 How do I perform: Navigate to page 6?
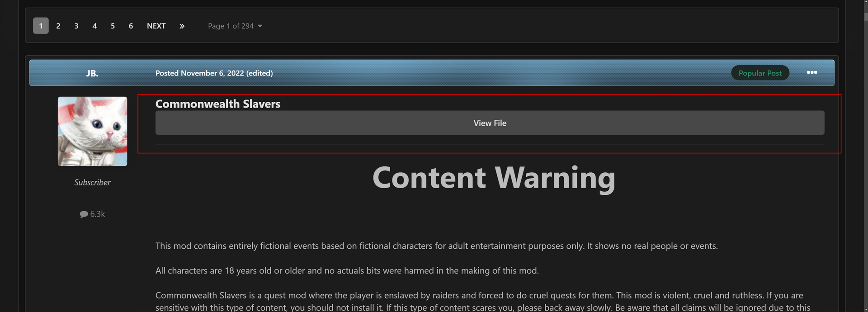coord(131,26)
